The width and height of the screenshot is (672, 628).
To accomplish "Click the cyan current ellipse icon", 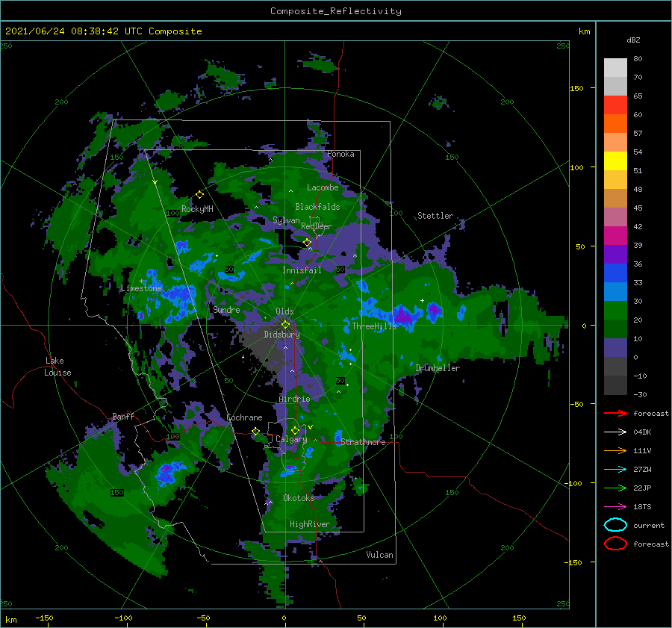I will click(615, 525).
